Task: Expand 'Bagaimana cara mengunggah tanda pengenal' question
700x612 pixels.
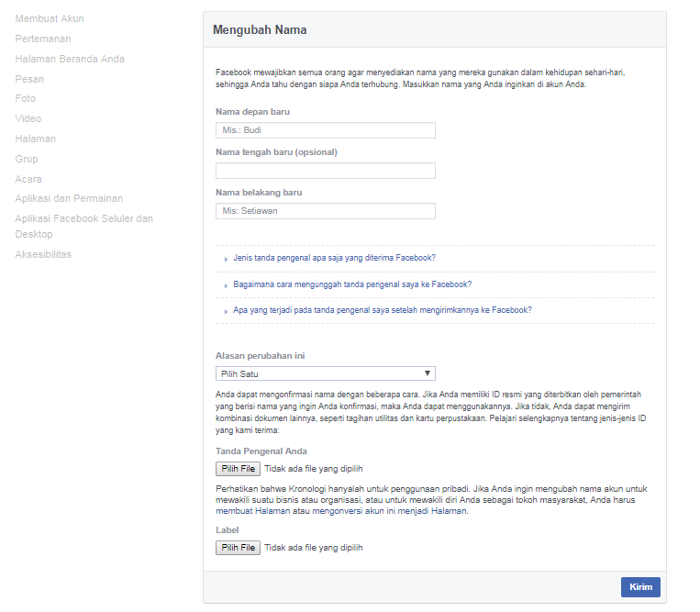Action: click(x=352, y=284)
